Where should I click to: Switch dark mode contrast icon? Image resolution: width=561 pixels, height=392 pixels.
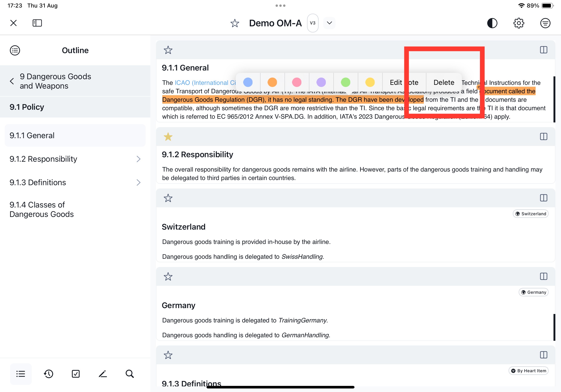(492, 23)
